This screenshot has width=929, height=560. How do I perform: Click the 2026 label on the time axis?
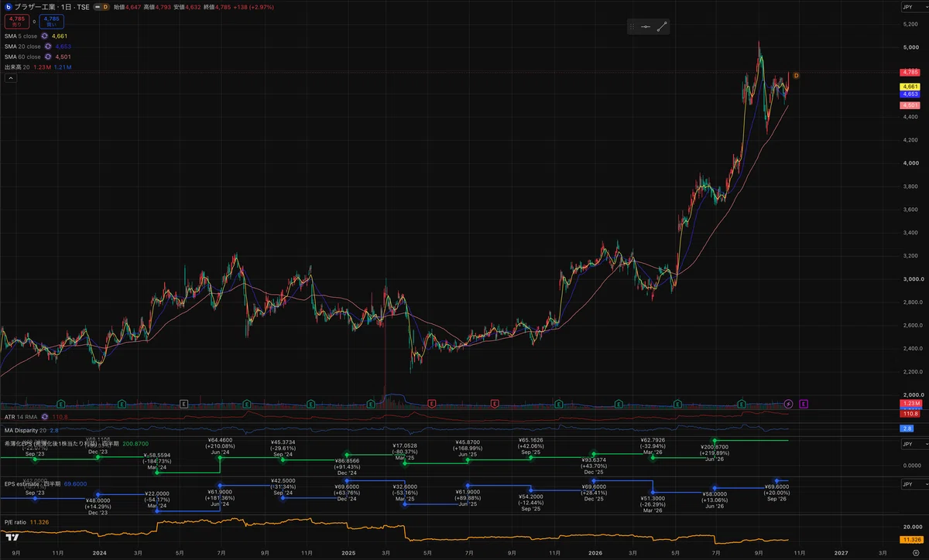pyautogui.click(x=595, y=553)
